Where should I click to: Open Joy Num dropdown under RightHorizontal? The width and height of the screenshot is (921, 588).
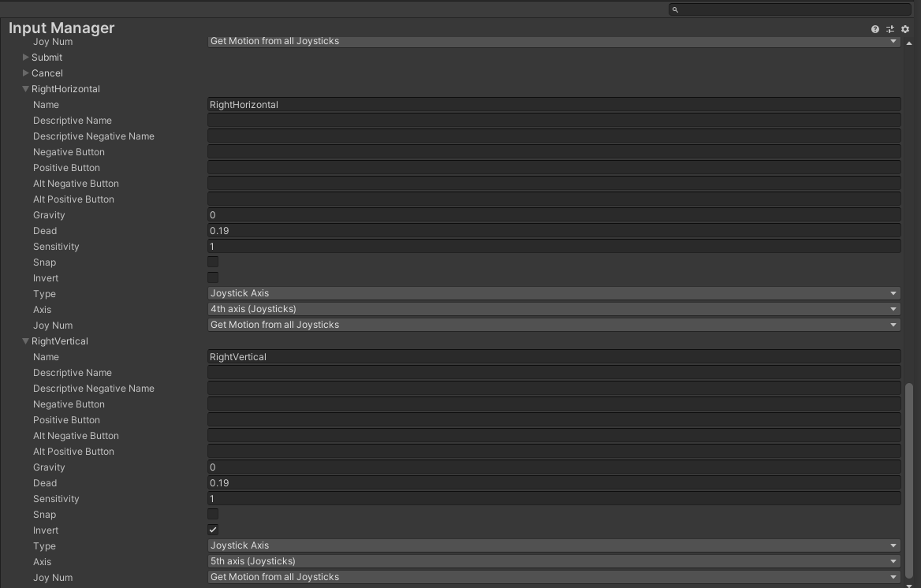(x=554, y=325)
